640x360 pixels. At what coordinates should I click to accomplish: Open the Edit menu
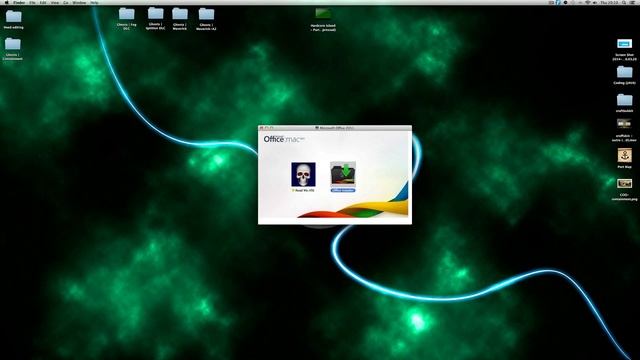pos(43,2)
